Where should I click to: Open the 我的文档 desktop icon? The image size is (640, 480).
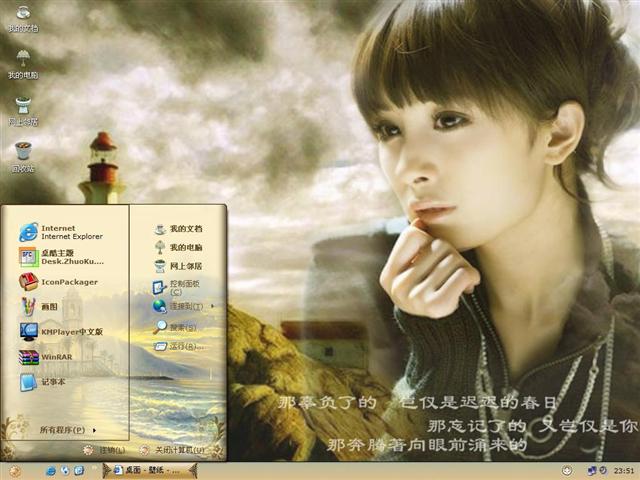point(23,19)
